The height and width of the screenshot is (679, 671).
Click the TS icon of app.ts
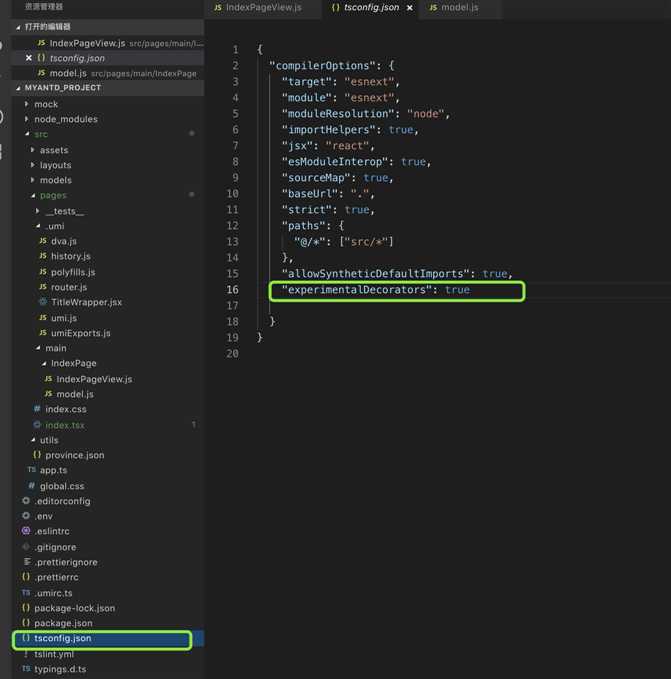[x=32, y=469]
